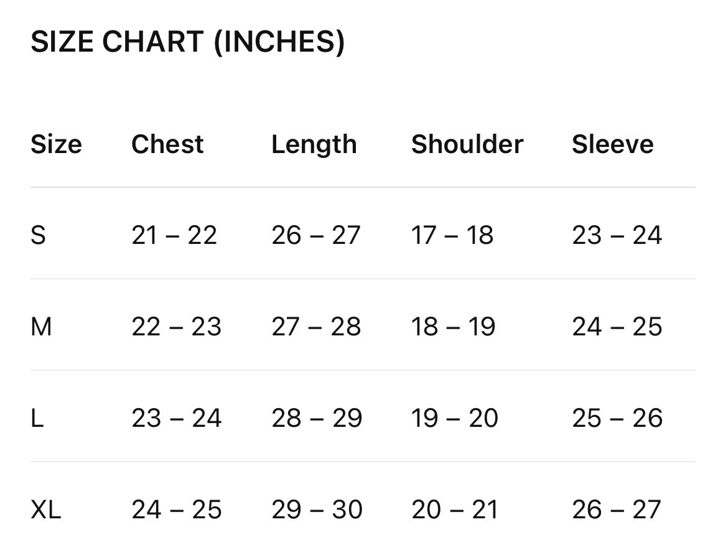Click chest value 23 – 24

(177, 418)
